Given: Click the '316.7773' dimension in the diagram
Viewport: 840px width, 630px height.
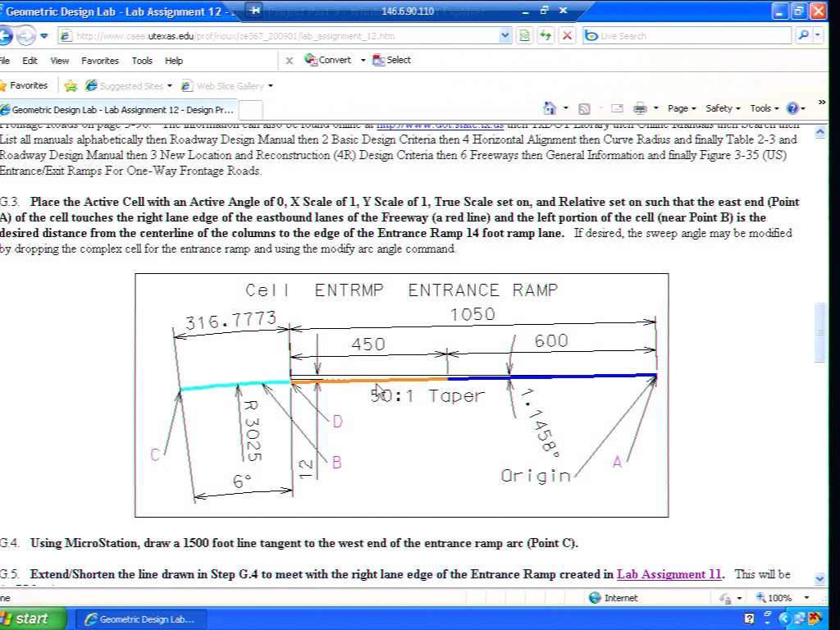Looking at the screenshot, I should click(x=231, y=321).
